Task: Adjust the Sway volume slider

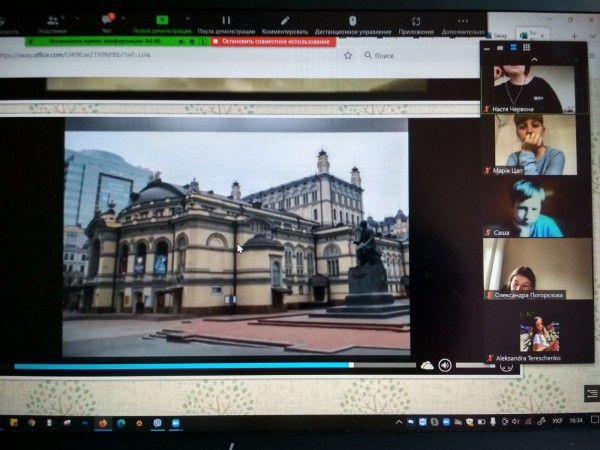Action: 474,366
